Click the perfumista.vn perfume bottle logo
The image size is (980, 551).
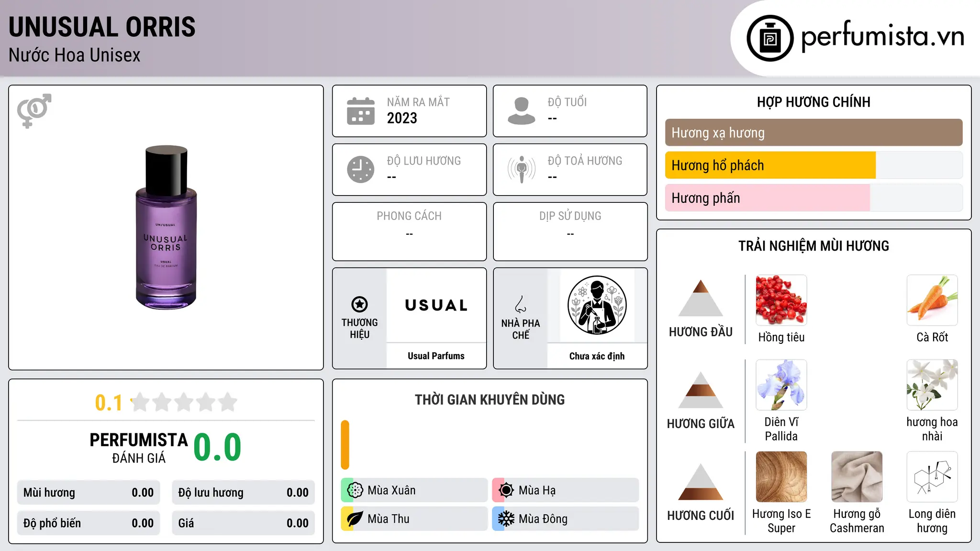770,38
